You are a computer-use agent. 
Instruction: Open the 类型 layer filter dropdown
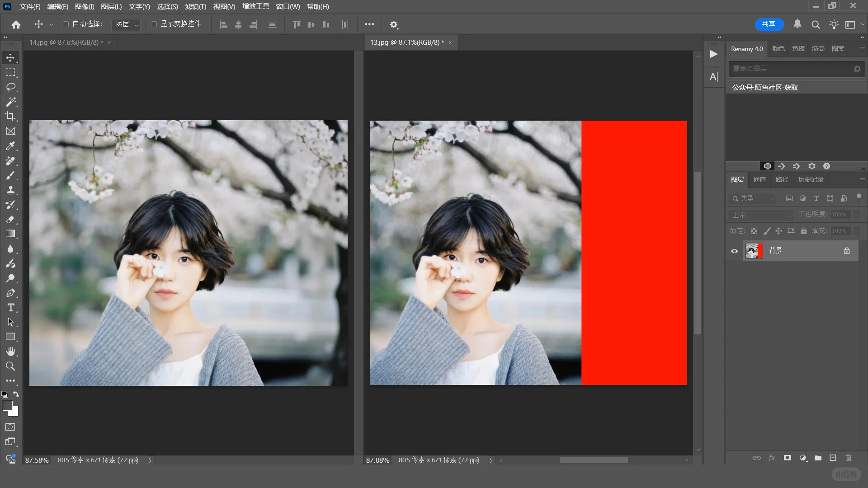[x=753, y=198]
